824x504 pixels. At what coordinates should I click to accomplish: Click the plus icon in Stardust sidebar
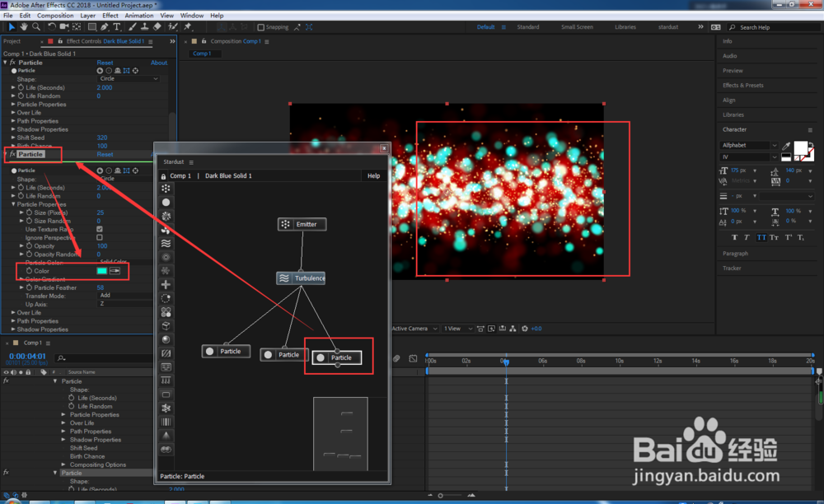pos(166,285)
